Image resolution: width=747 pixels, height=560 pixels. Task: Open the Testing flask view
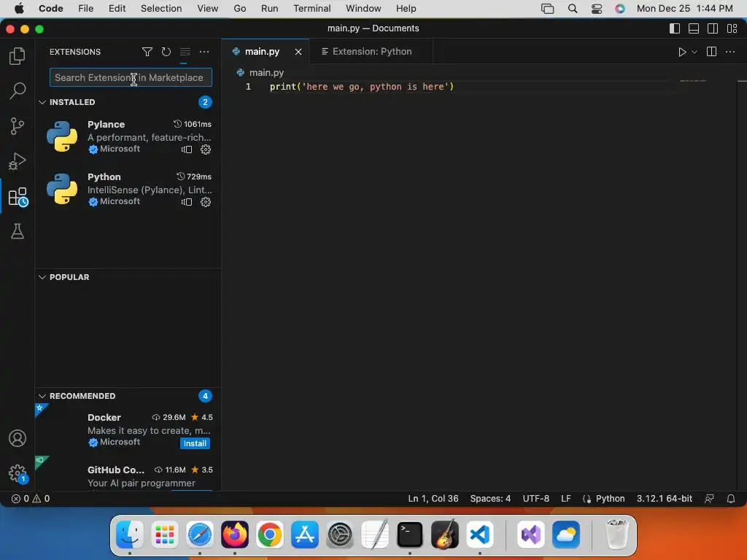tap(18, 231)
